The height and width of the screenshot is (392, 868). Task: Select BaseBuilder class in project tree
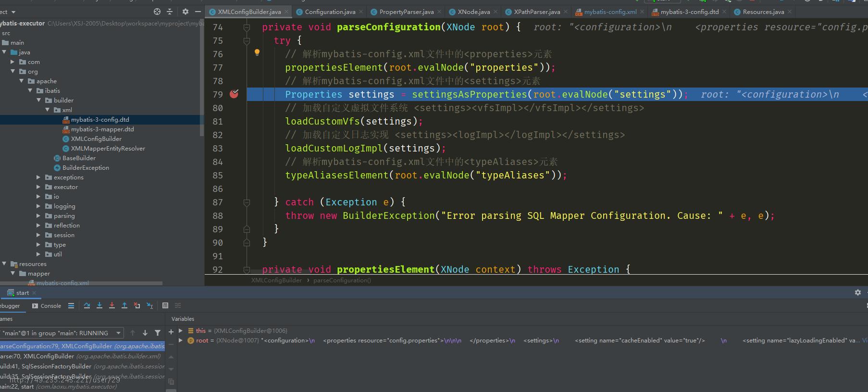pyautogui.click(x=79, y=158)
